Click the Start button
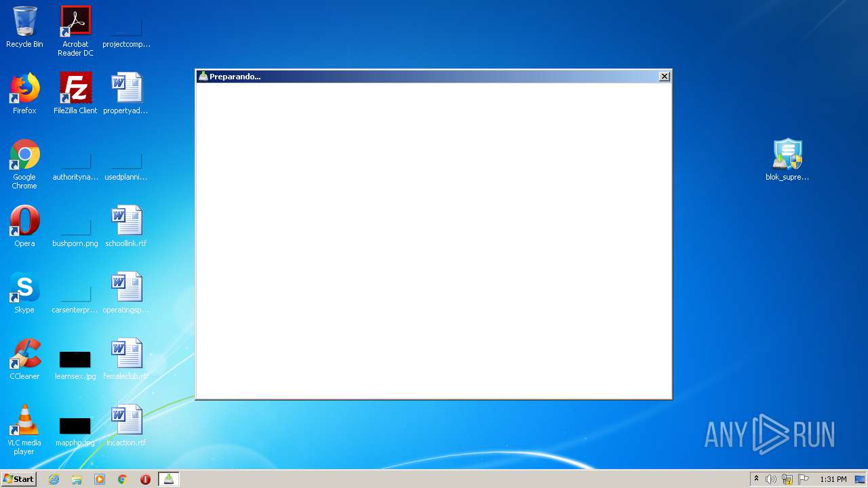 point(19,479)
